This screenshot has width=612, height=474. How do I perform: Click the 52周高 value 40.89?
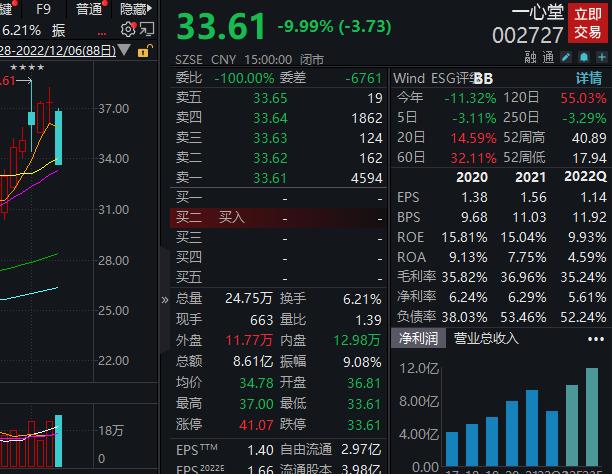point(589,138)
